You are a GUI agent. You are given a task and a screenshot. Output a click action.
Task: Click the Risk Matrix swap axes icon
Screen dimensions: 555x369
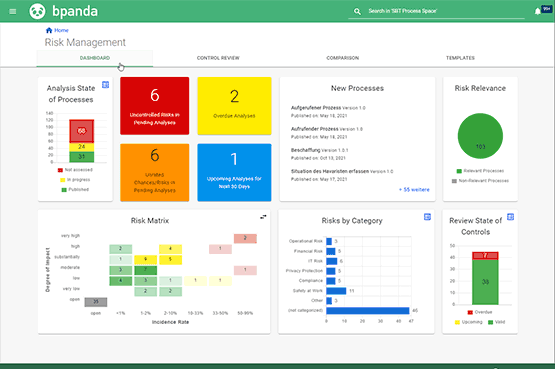[263, 217]
